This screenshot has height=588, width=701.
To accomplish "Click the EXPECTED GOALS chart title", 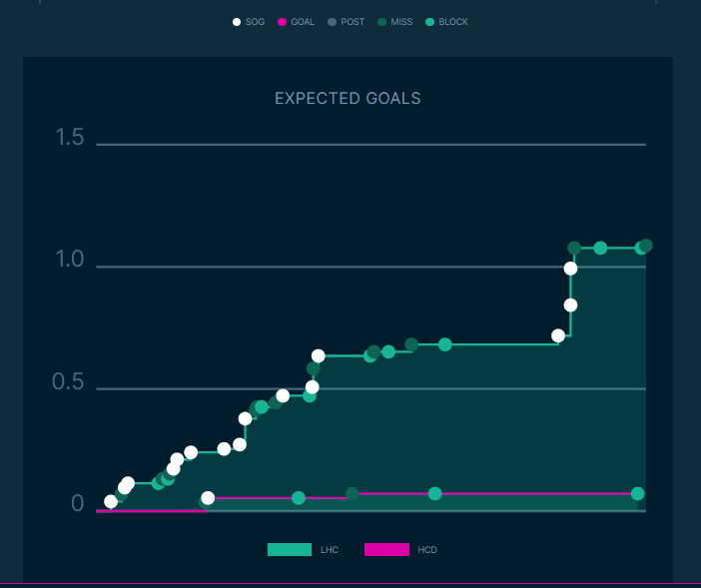I will point(348,99).
